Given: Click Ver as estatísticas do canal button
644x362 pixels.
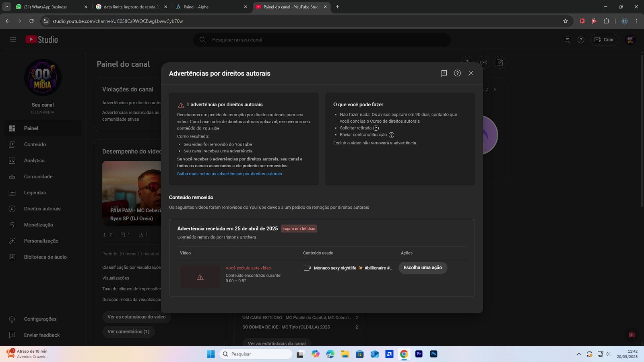Looking at the screenshot, I should 277,343.
